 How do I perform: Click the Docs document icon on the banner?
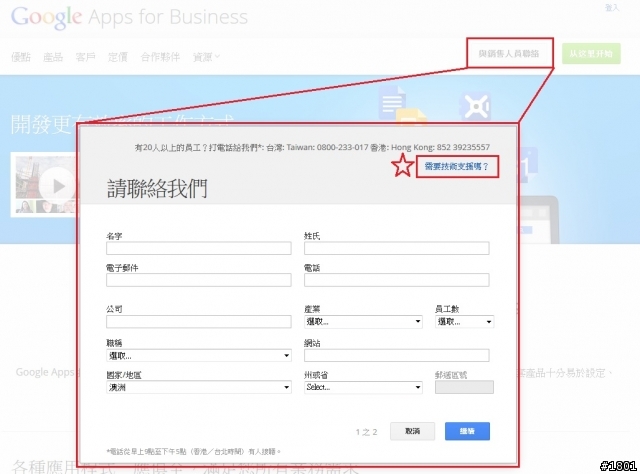coord(392,102)
